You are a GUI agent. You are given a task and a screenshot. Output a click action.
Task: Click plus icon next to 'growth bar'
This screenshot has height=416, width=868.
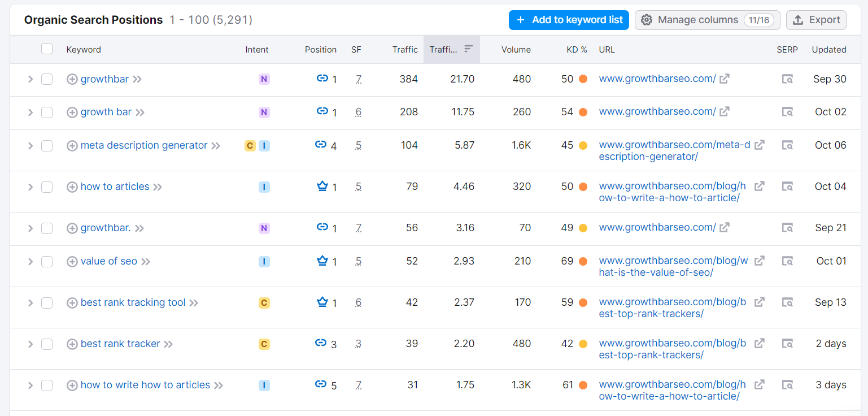click(x=72, y=112)
